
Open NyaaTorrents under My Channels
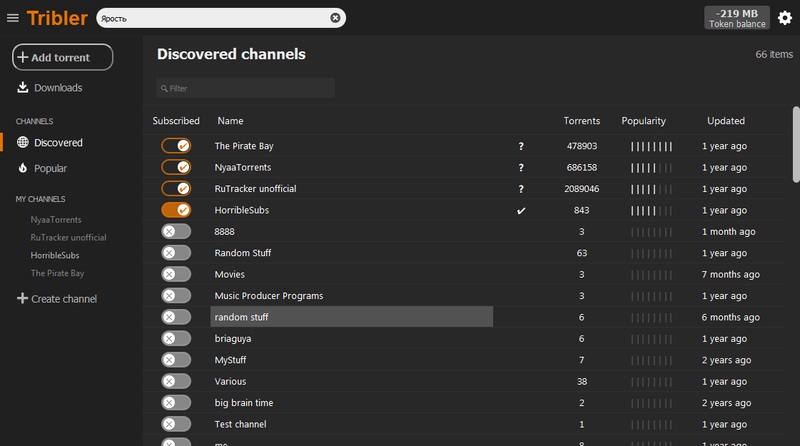click(56, 219)
